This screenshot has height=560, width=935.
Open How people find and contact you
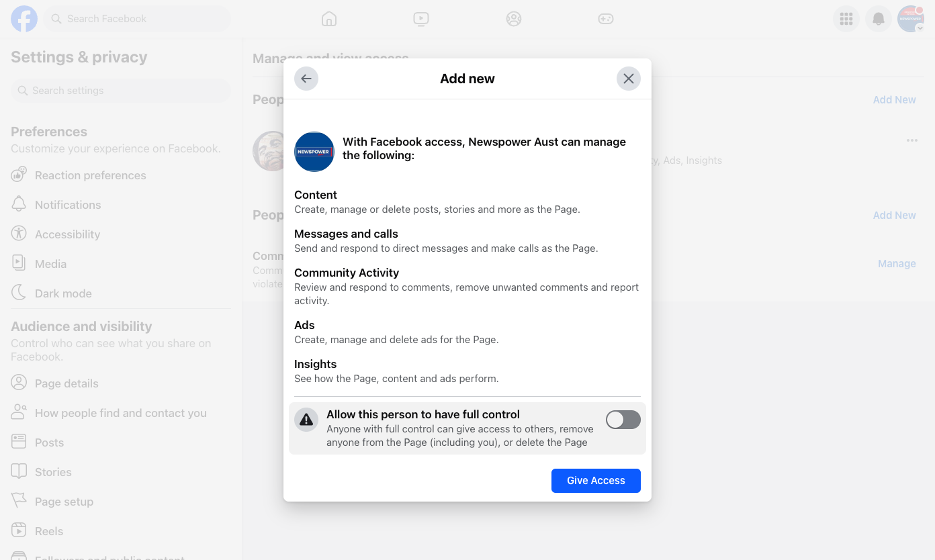121,413
